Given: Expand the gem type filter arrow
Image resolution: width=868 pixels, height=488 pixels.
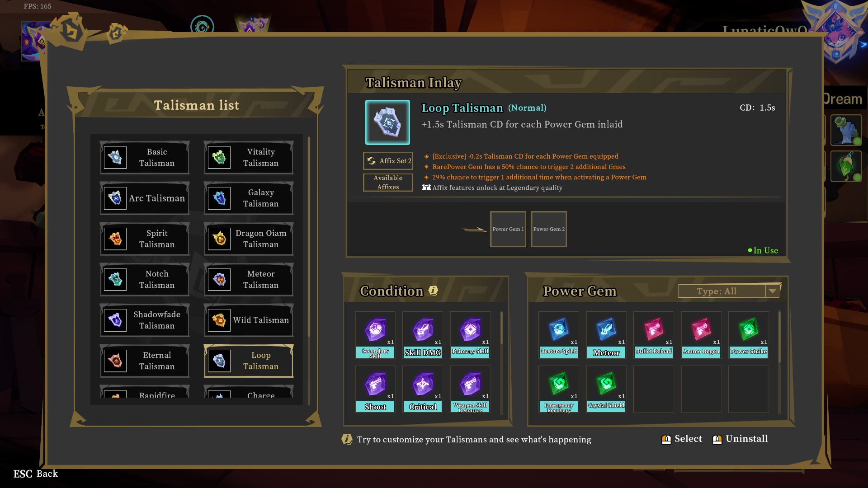Looking at the screenshot, I should tap(773, 291).
